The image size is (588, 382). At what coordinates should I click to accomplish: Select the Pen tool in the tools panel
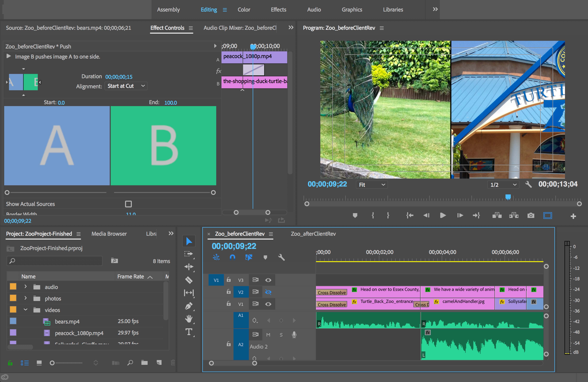(x=189, y=306)
